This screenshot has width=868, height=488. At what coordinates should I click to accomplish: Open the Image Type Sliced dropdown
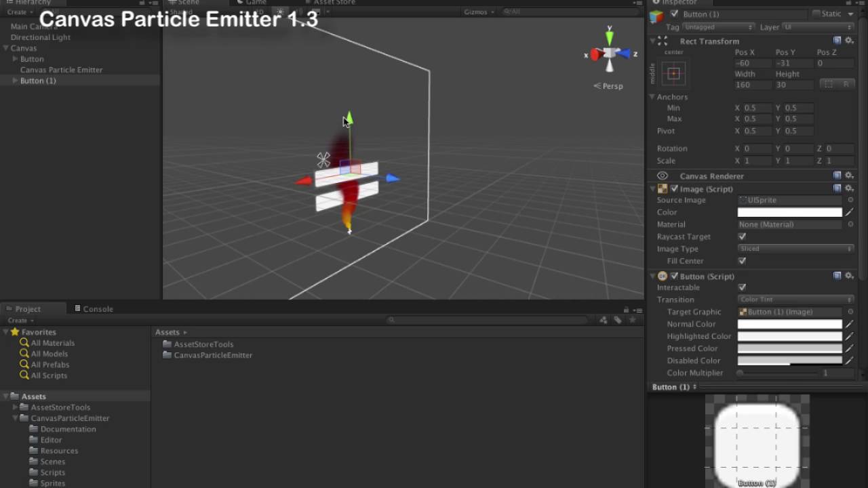pos(795,249)
